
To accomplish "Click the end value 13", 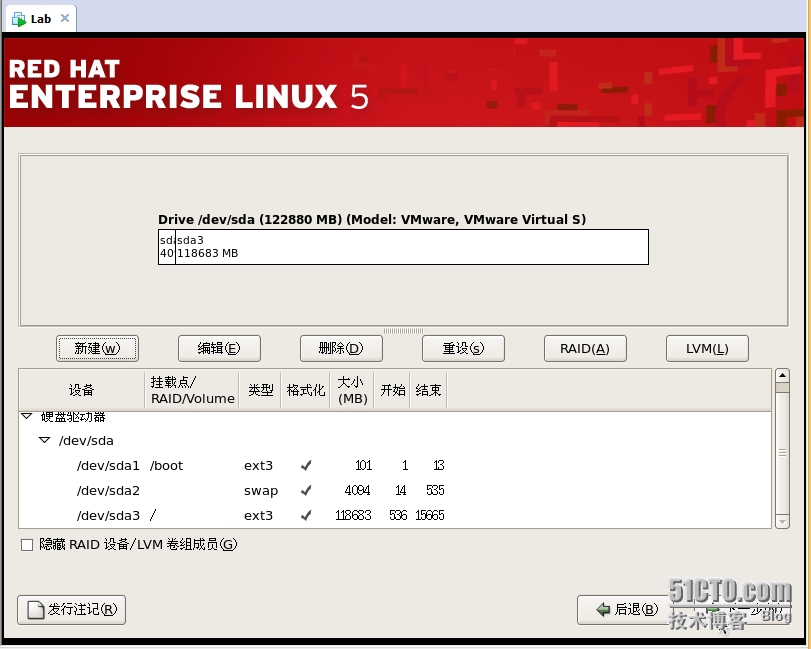I will (x=439, y=465).
